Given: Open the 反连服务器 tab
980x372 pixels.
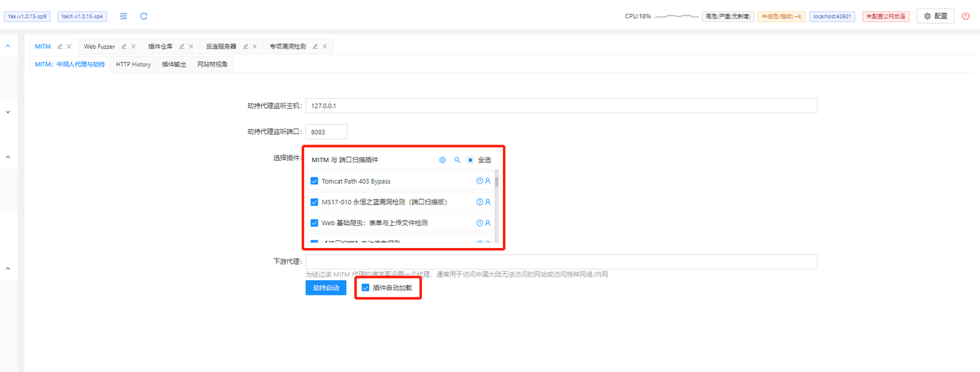Looking at the screenshot, I should coord(221,47).
